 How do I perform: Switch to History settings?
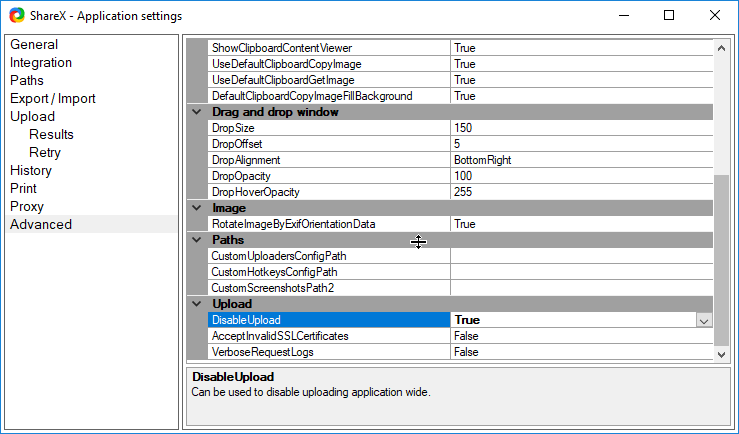pyautogui.click(x=31, y=170)
